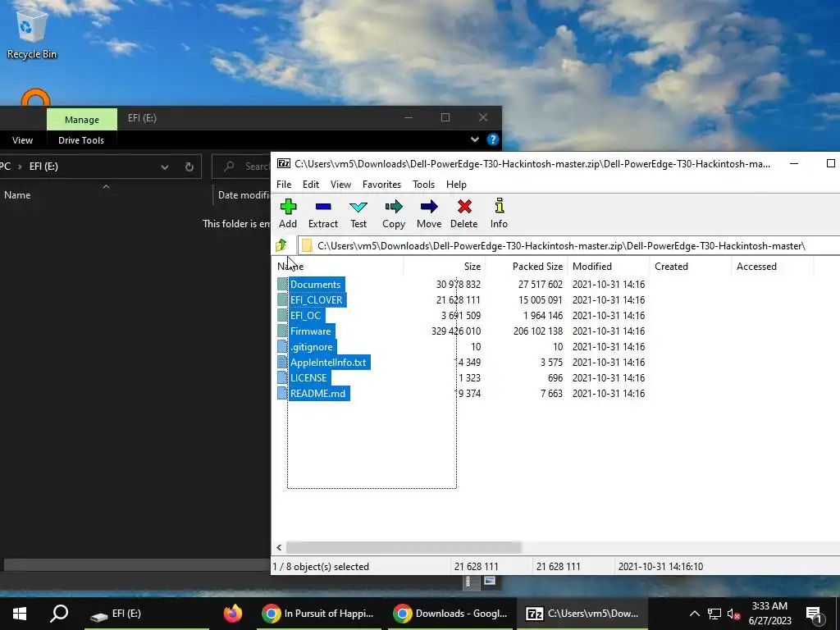Screen dimensions: 840x630
Task: Click the Documents folder icon
Action: pos(282,285)
